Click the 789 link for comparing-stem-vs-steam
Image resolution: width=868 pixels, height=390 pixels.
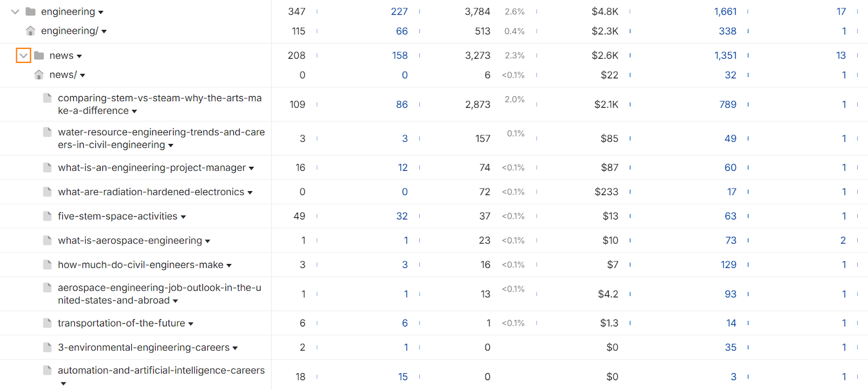click(727, 104)
